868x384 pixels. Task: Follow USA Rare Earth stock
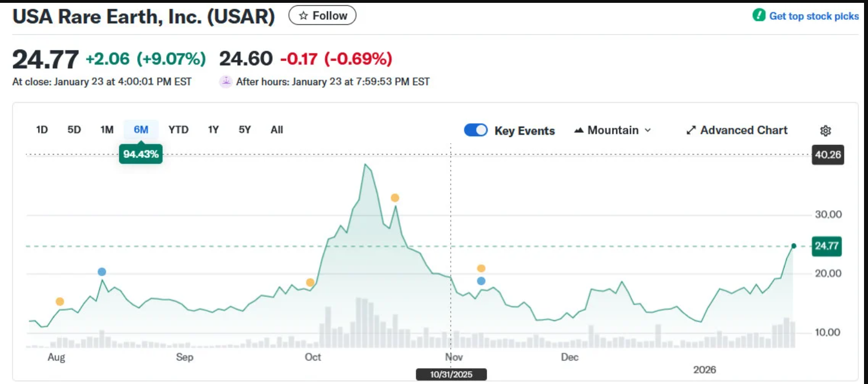click(322, 16)
